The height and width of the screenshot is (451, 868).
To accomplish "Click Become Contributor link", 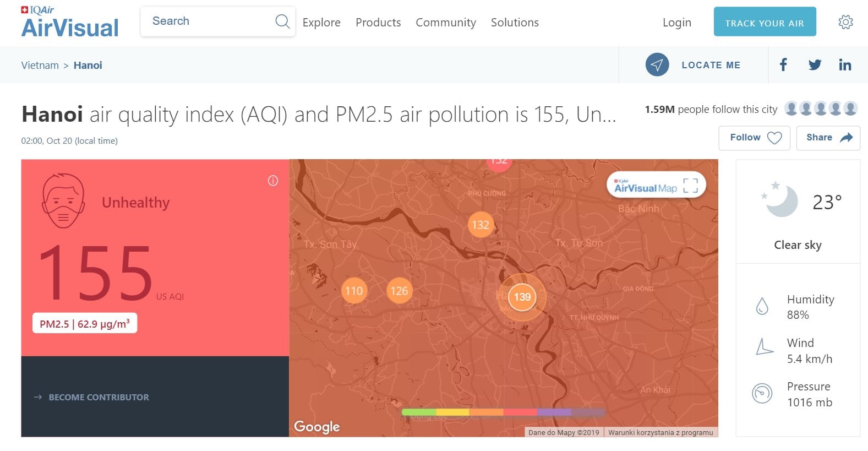I will 99,397.
